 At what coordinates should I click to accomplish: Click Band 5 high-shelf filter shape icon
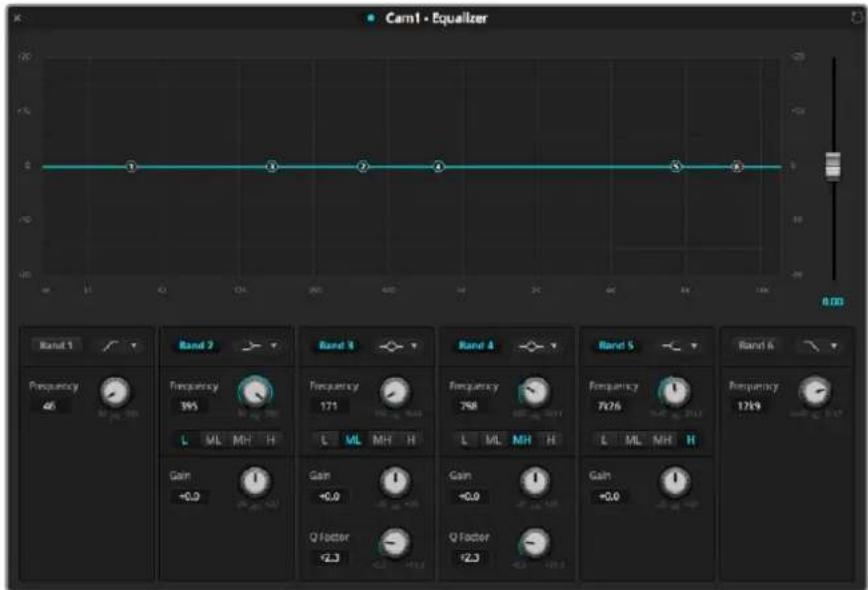(671, 346)
